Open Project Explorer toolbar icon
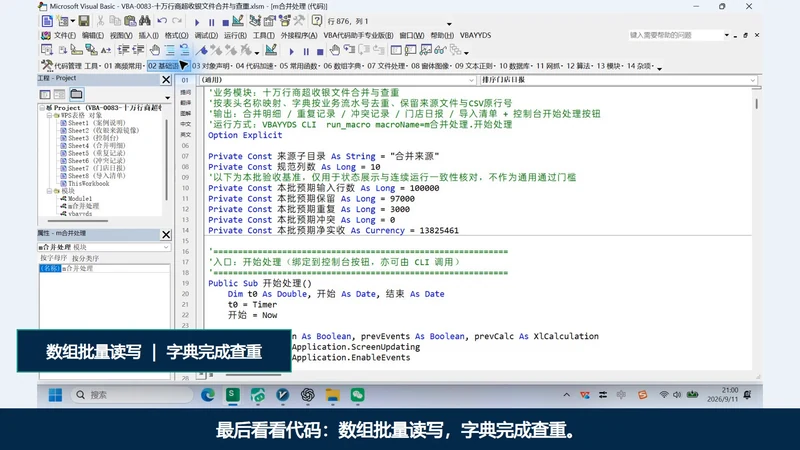The width and height of the screenshot is (800, 450). (x=255, y=21)
